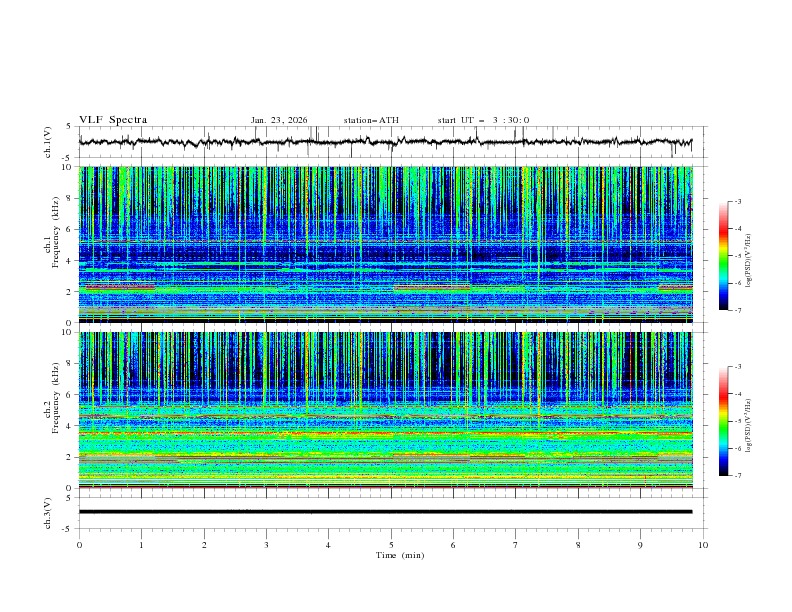Click the ch.2 PSD color scale bar
This screenshot has width=792, height=612.
click(x=723, y=420)
